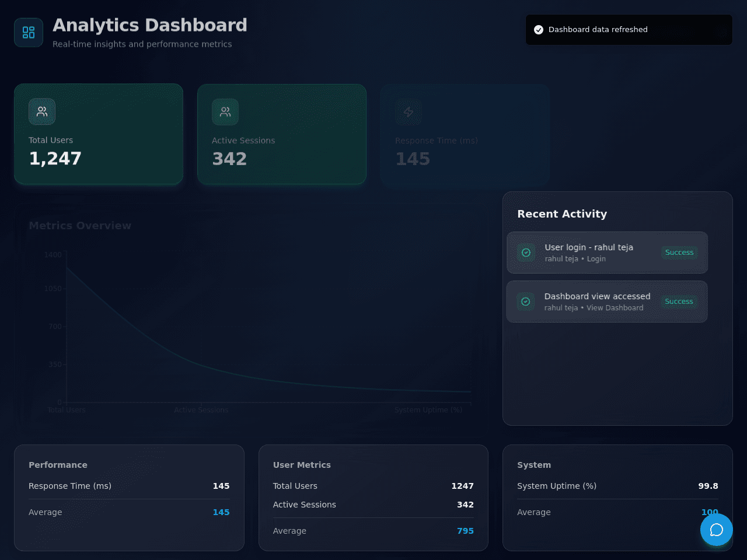Screen dimensions: 747x560
Task: Click the Total Users card people icon
Action: (x=42, y=111)
